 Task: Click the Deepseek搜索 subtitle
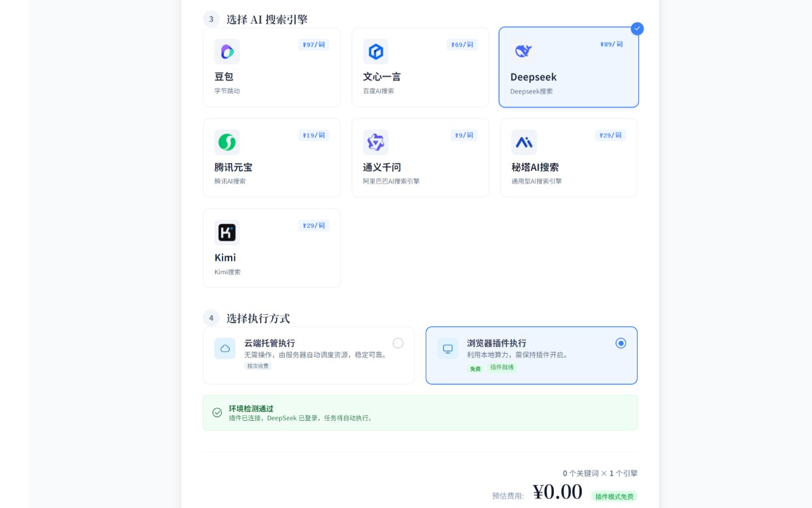tap(532, 91)
